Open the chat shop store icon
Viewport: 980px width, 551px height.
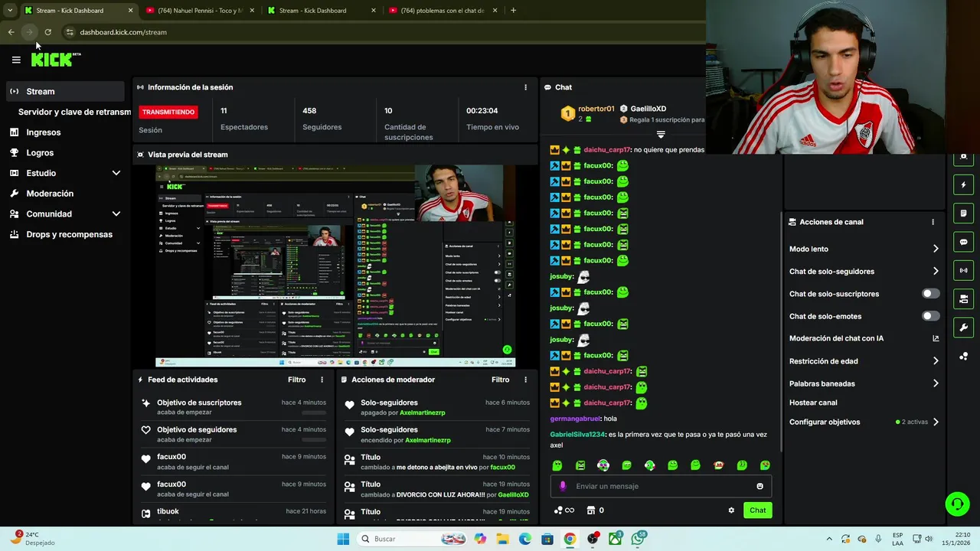pyautogui.click(x=590, y=510)
